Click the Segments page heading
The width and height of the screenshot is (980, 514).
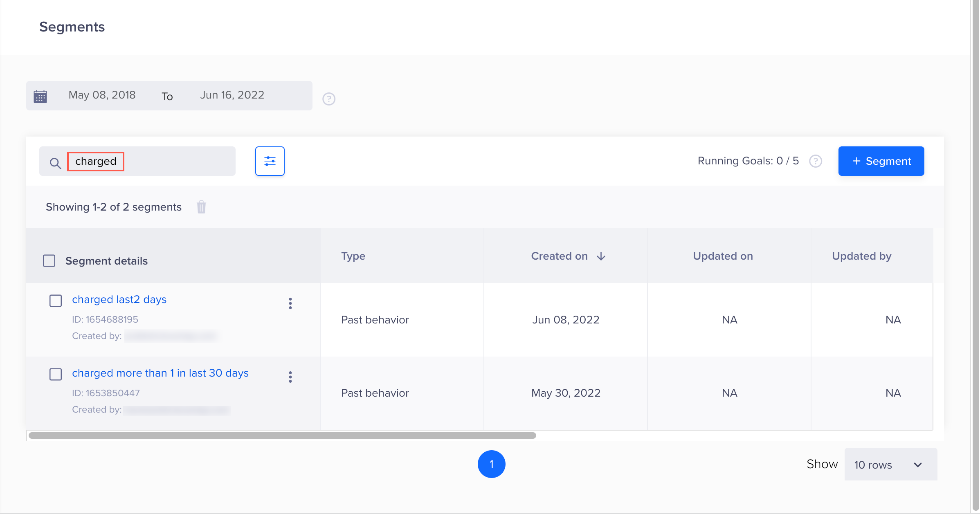pyautogui.click(x=72, y=27)
